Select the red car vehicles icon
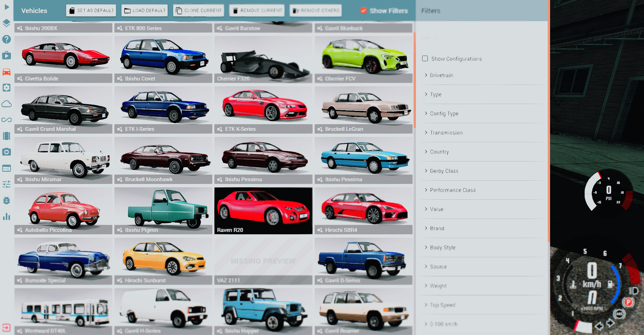Viewport: 644px width, 335px height. (x=7, y=71)
